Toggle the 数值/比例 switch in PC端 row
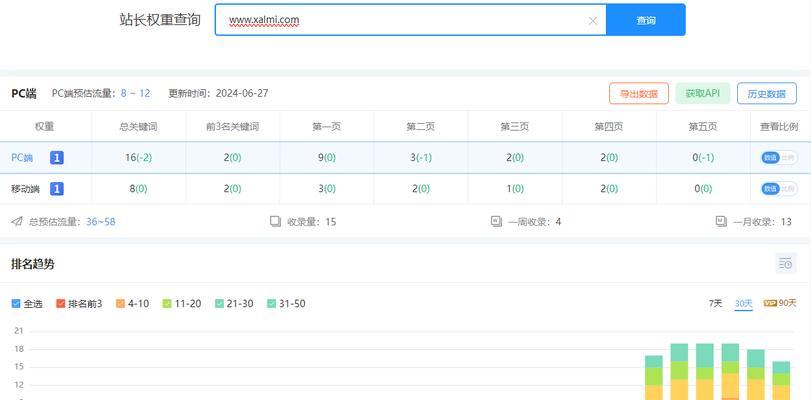Viewport: 811px width, 400px height. click(x=778, y=158)
